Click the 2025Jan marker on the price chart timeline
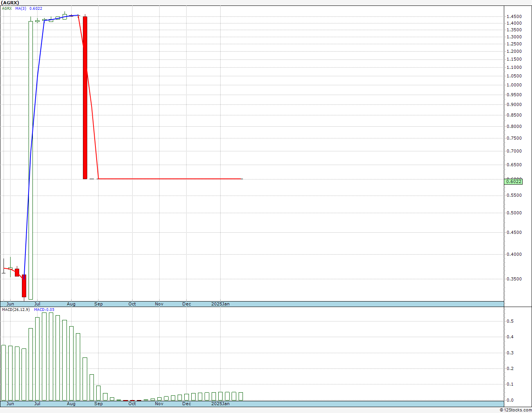This screenshot has height=413, width=532. coord(220,304)
